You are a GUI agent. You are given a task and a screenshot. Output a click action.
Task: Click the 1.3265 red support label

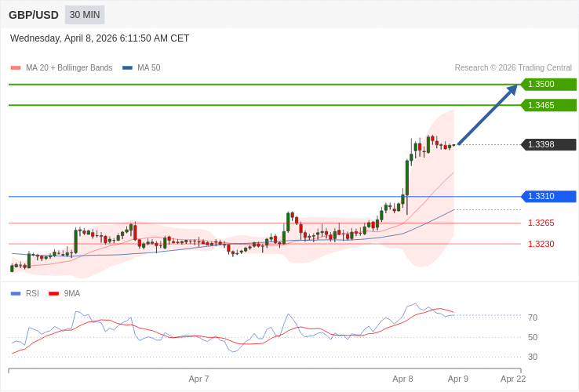(541, 223)
